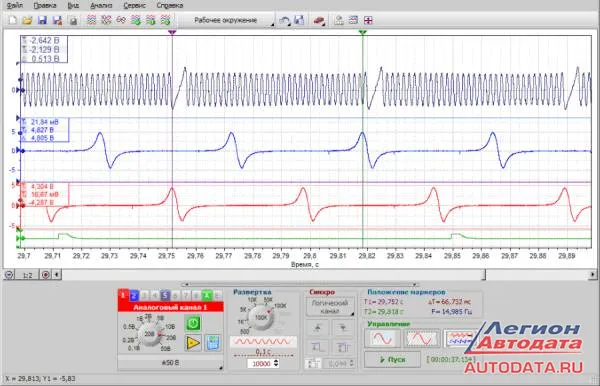The image size is (600, 386).
Task: Click the zoom out magnifier below the chart
Action: pyautogui.click(x=9, y=275)
